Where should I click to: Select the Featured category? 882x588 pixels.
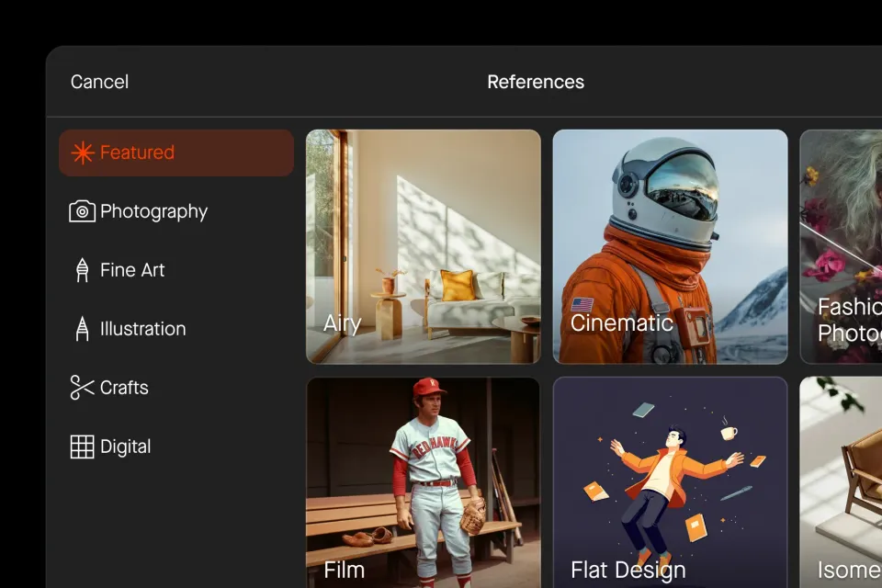pyautogui.click(x=176, y=153)
